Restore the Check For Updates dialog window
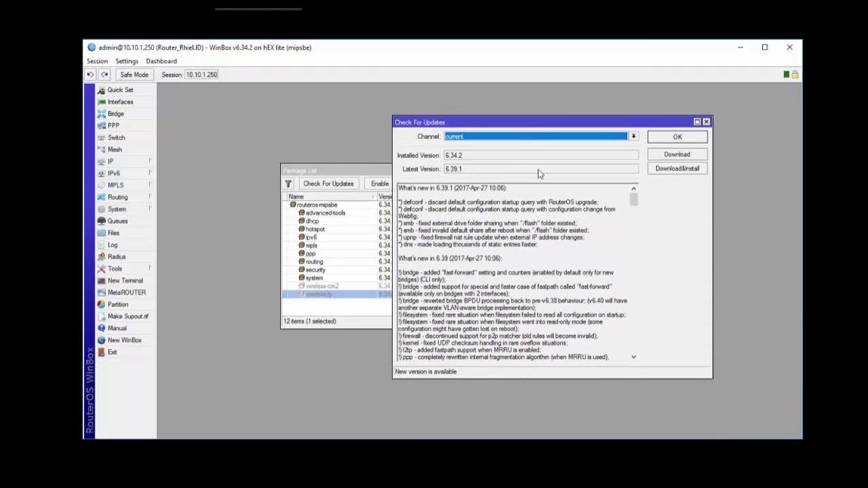 pos(697,122)
